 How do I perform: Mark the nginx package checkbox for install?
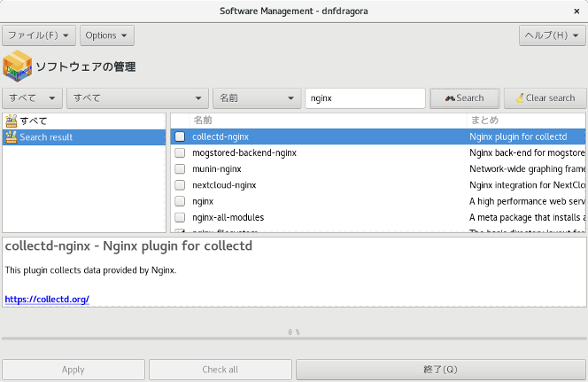click(180, 201)
